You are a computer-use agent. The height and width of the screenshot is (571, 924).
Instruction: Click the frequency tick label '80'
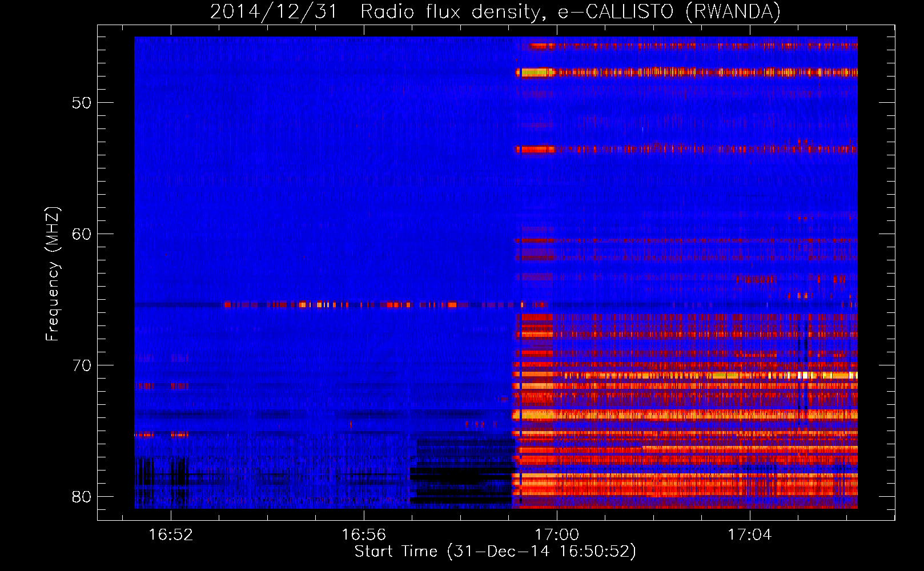pyautogui.click(x=82, y=497)
